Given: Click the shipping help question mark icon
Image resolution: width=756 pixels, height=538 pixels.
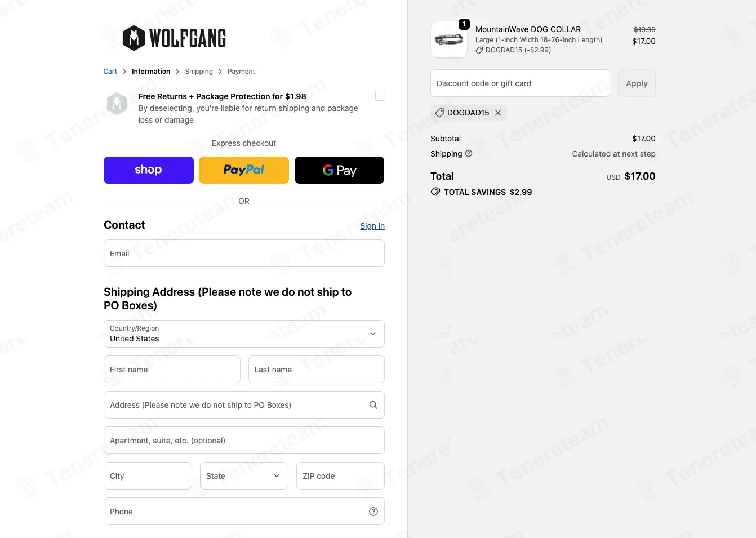Looking at the screenshot, I should [x=469, y=153].
